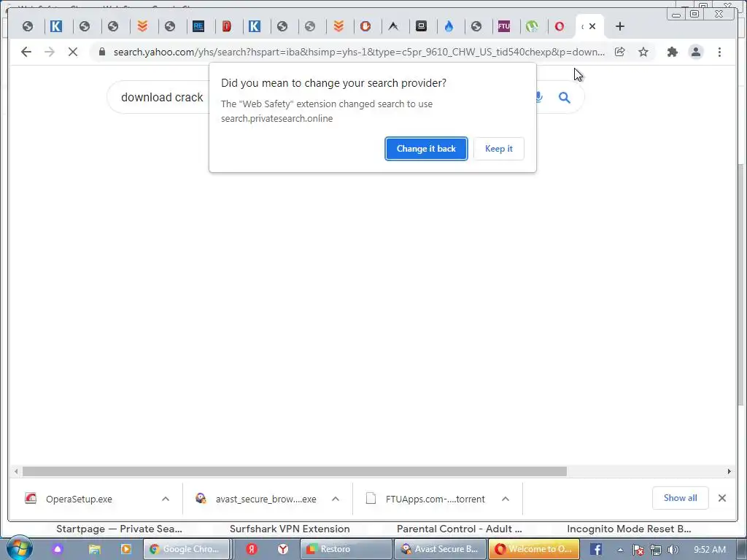Click 'Keep it' in the dialog

[499, 149]
